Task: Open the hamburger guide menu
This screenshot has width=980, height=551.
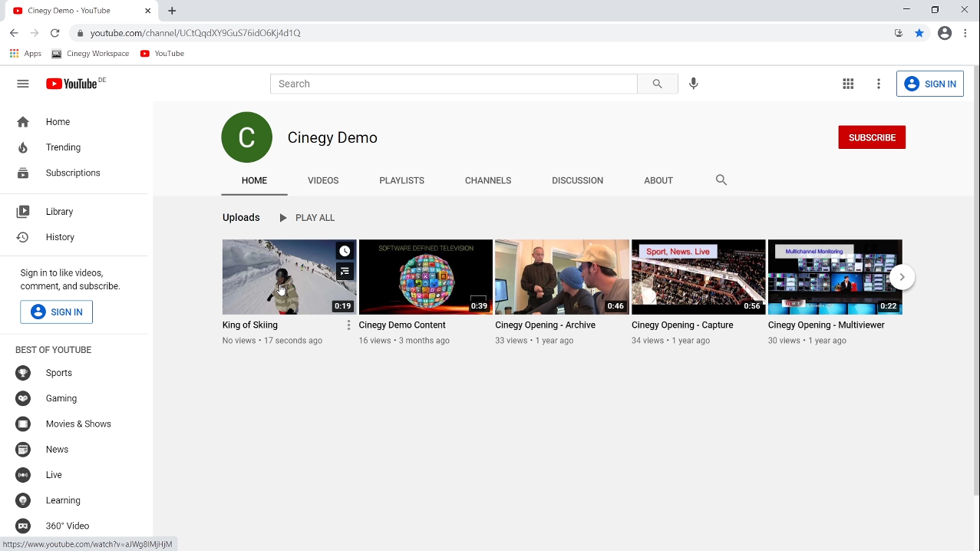Action: point(23,84)
